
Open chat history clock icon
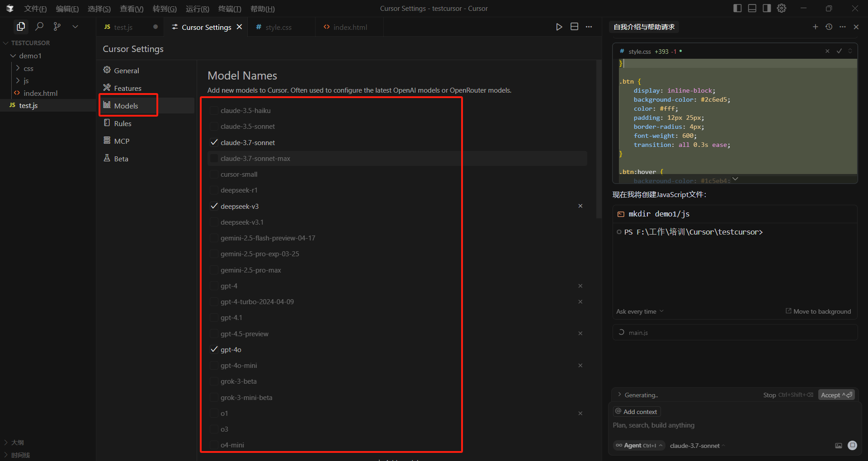coord(829,27)
